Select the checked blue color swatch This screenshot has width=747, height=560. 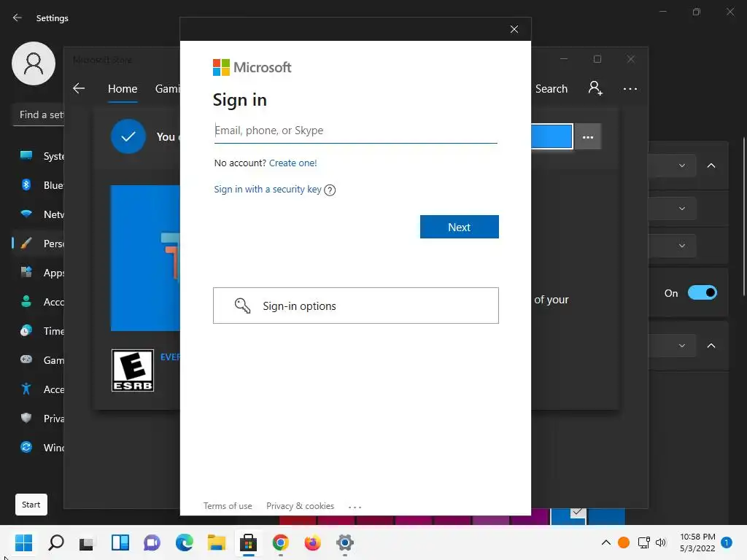[x=568, y=516]
